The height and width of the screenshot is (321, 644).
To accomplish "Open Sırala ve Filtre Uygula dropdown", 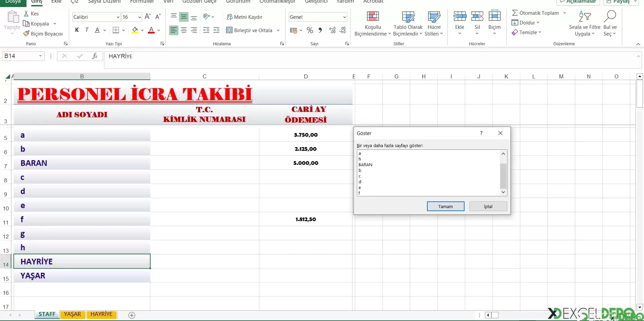I will coord(585,23).
